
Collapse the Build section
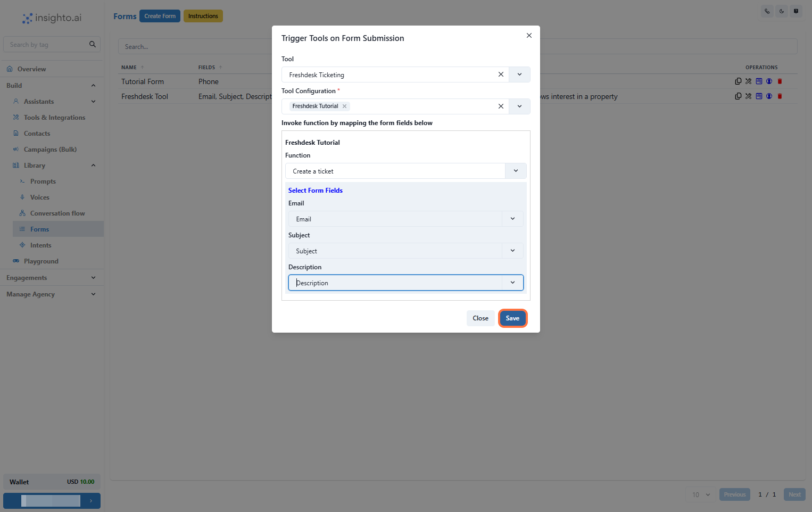click(x=94, y=86)
